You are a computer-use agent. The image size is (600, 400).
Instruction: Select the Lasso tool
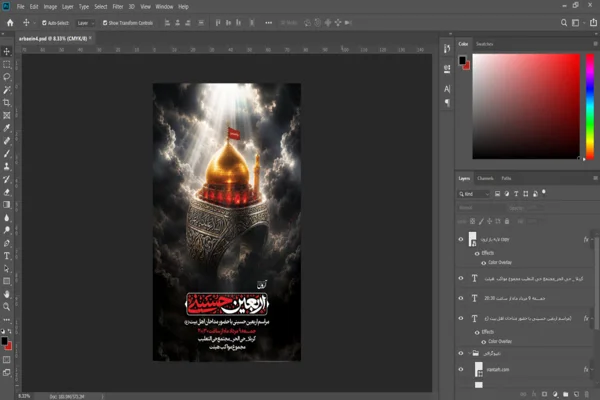click(x=7, y=77)
